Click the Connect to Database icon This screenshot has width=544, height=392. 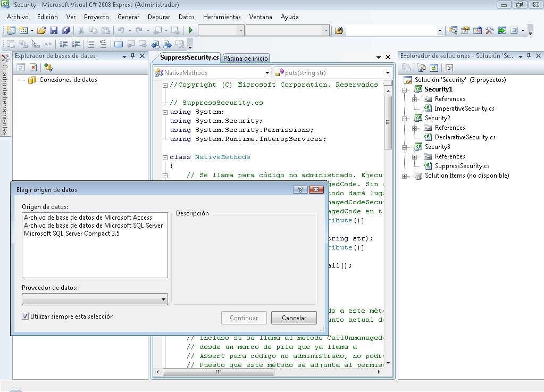[48, 68]
